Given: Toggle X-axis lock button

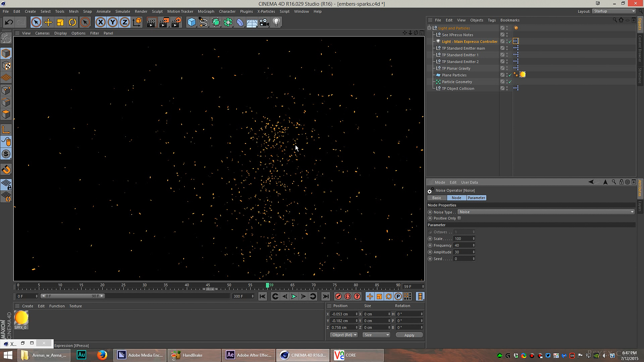Looking at the screenshot, I should click(100, 22).
